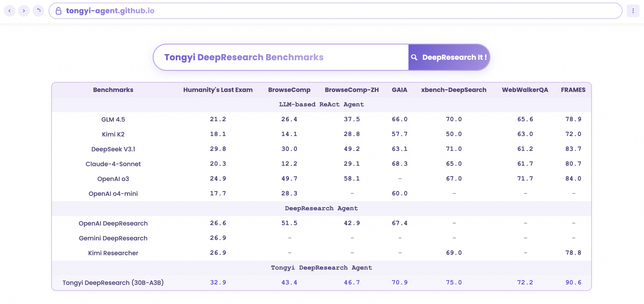Click the GAIA column header
Viewport: 644px width, 304px height.
[x=399, y=90]
